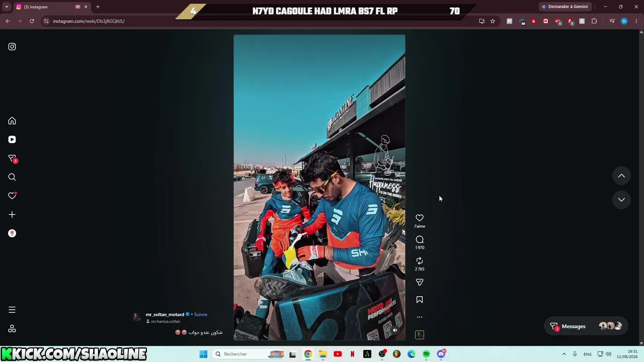Go to the next reel arrow
The image size is (644, 362).
621,200
